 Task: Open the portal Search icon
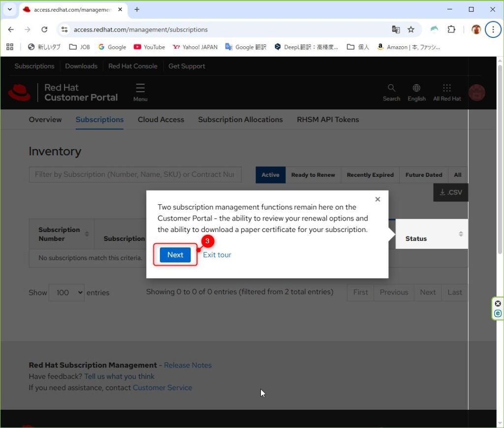pos(391,93)
